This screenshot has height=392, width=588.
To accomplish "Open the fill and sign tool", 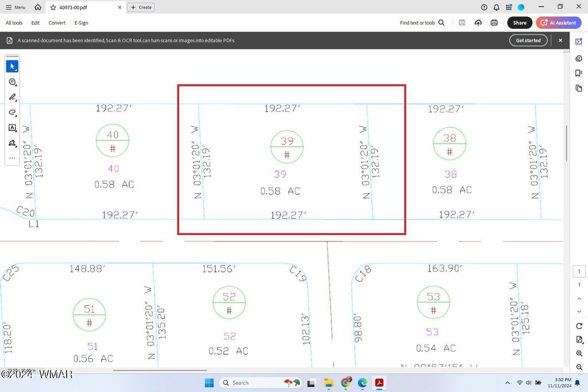I will 12,143.
